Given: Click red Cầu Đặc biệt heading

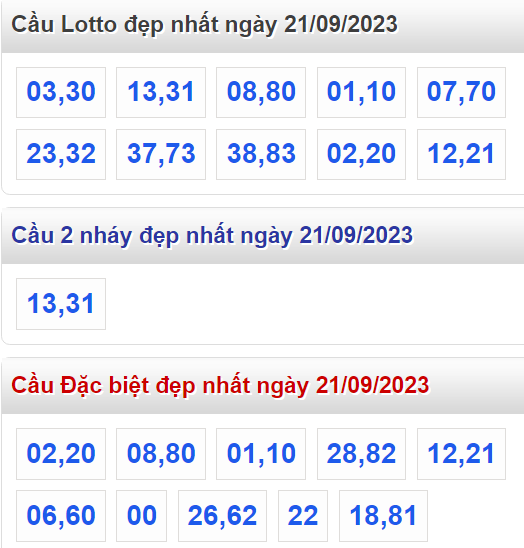Looking at the screenshot, I should click(x=220, y=385).
